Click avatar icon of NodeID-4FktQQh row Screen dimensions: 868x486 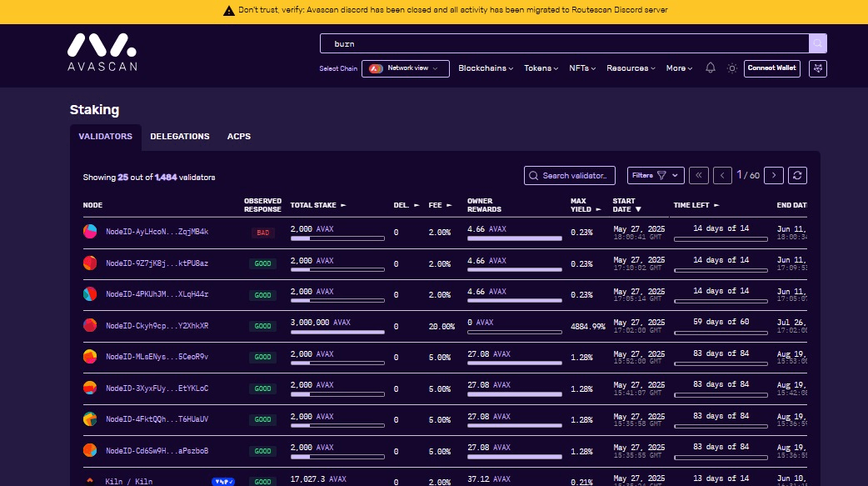[x=90, y=419]
